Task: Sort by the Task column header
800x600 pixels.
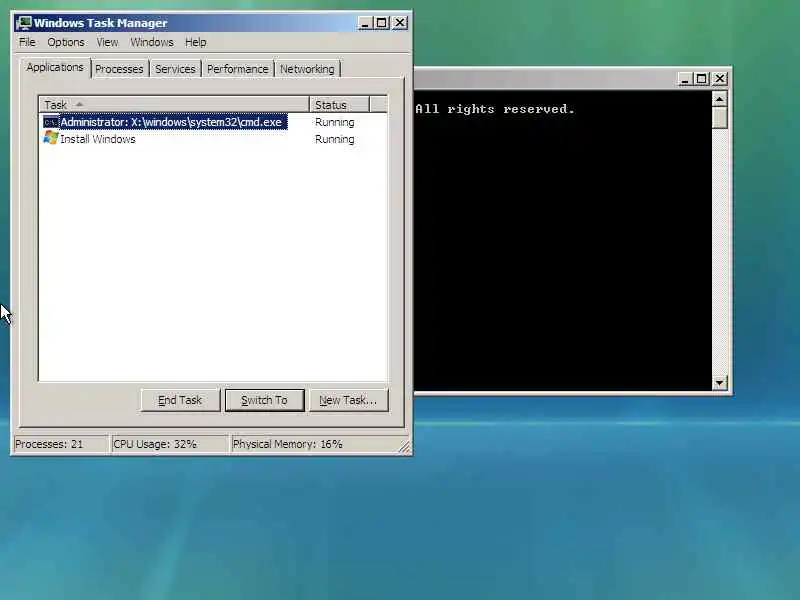Action: [x=174, y=105]
